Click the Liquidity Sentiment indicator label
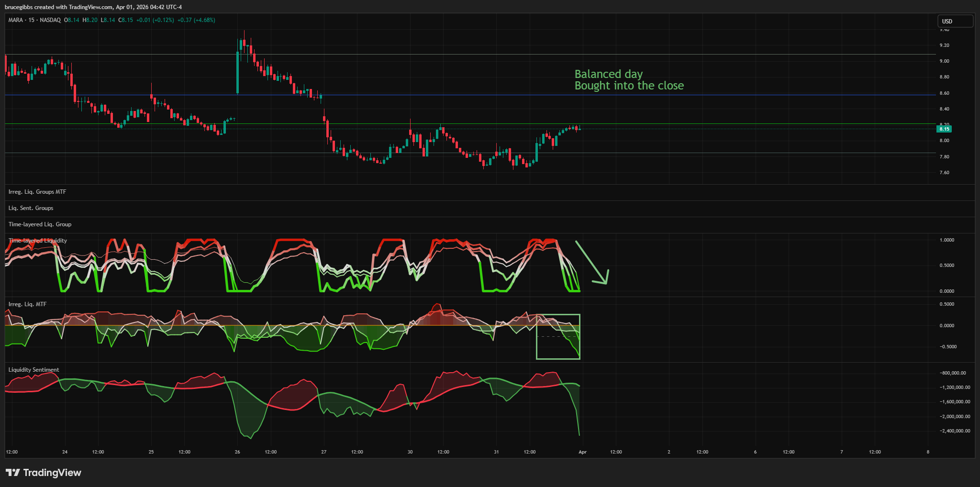Viewport: 980px width, 487px height. pyautogui.click(x=33, y=370)
